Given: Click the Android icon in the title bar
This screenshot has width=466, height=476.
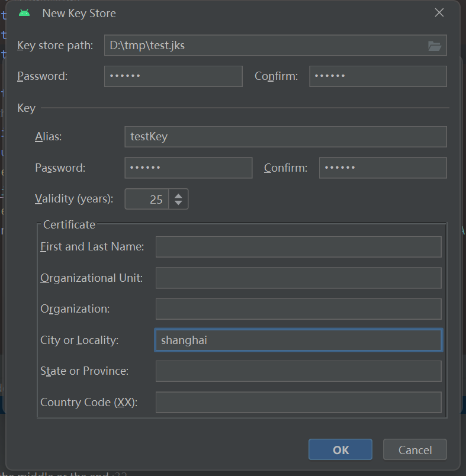Looking at the screenshot, I should tap(24, 13).
